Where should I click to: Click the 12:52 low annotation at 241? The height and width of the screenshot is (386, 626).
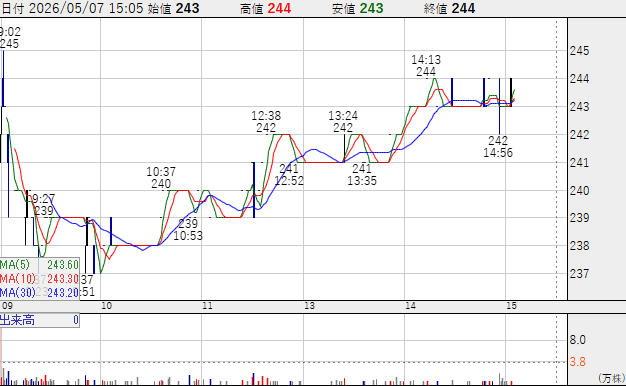[x=289, y=174]
